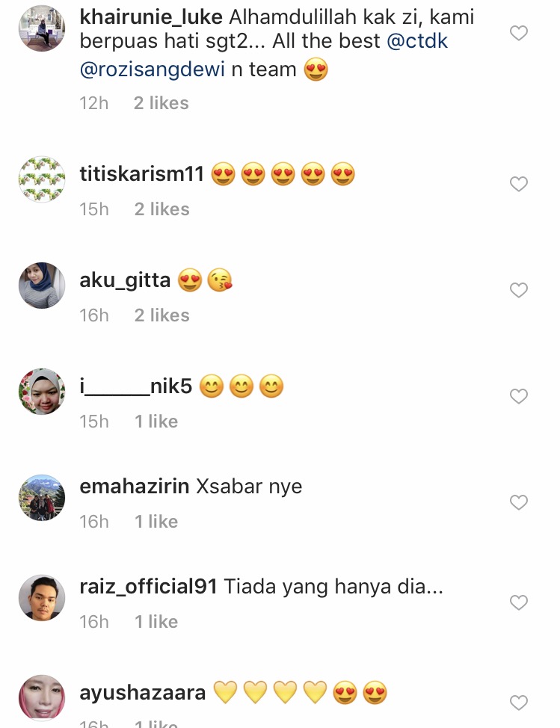The width and height of the screenshot is (560, 728).
Task: View 2 likes on khairunie_luke's comment
Action: pos(161,103)
